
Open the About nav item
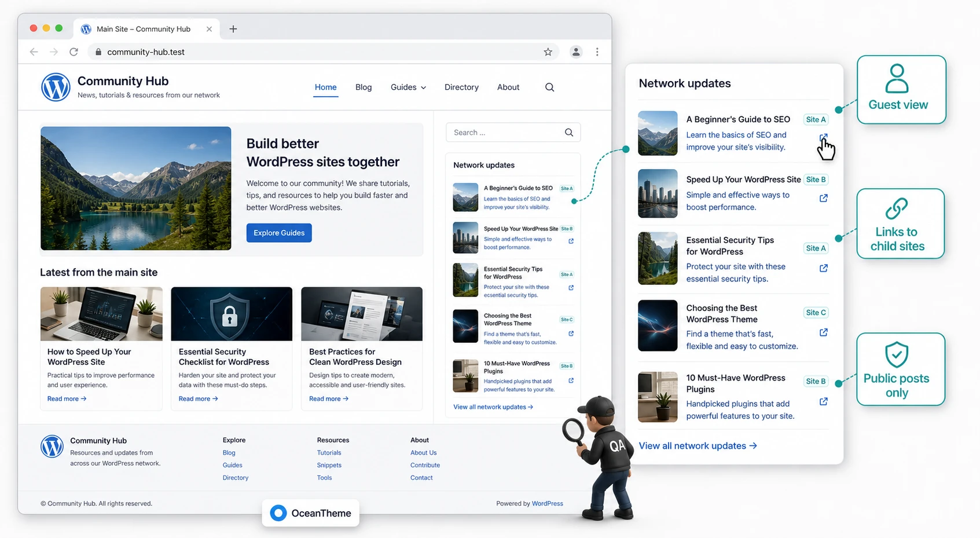tap(508, 87)
